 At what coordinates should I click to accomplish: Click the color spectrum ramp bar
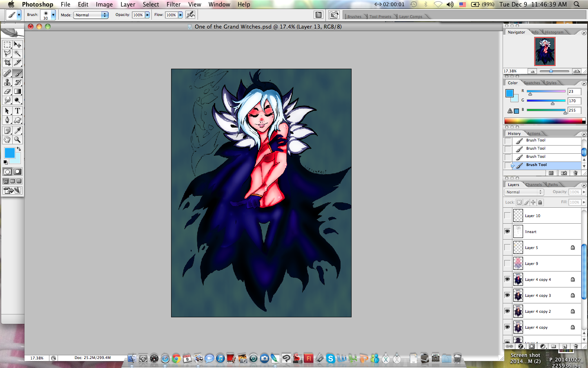pyautogui.click(x=545, y=121)
